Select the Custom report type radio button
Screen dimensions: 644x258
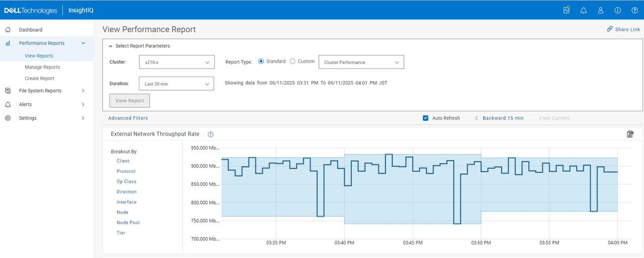click(x=293, y=61)
